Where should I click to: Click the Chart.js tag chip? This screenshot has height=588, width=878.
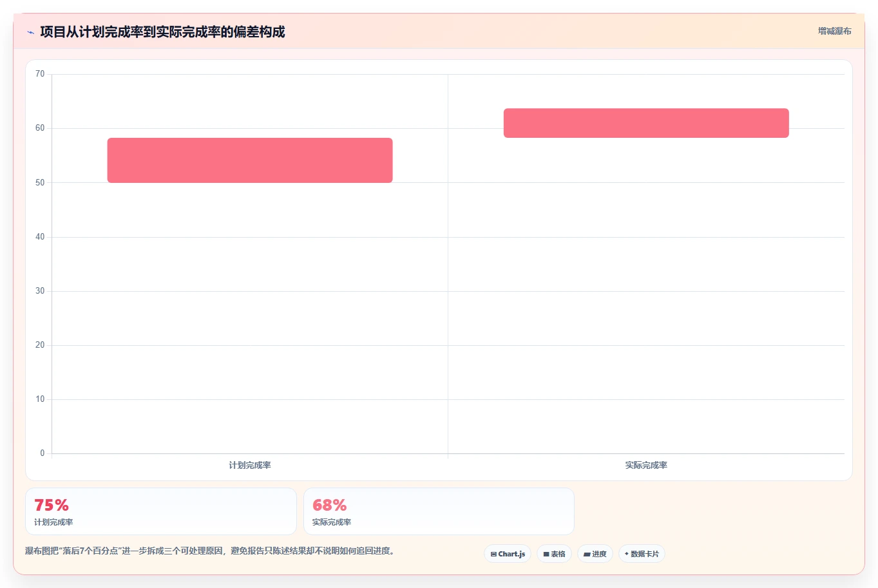508,554
